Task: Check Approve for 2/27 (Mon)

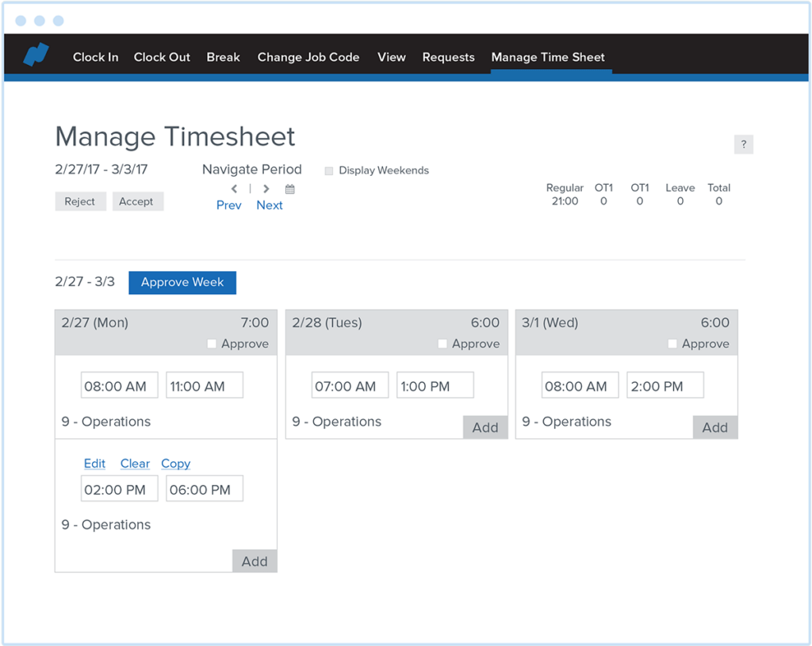Action: click(x=211, y=344)
